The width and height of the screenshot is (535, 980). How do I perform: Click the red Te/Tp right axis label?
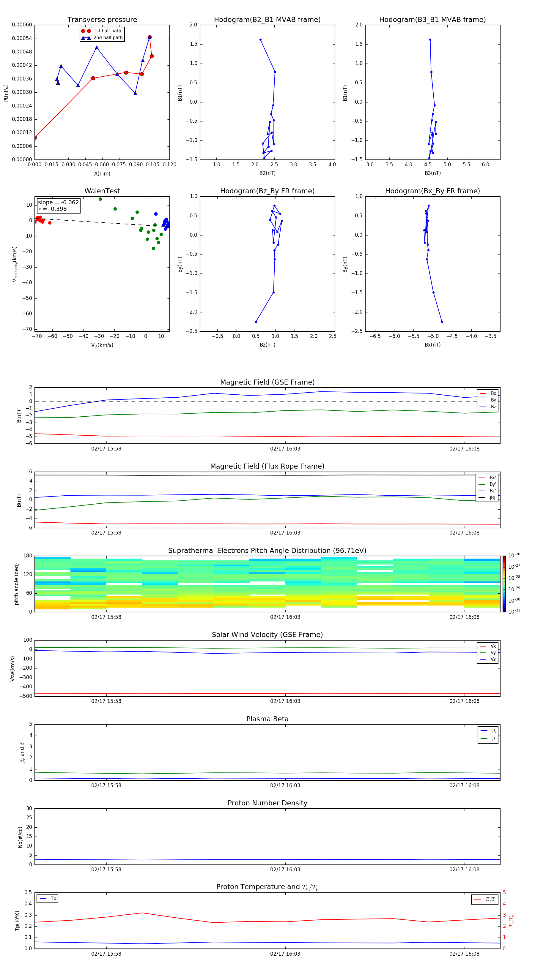click(512, 921)
